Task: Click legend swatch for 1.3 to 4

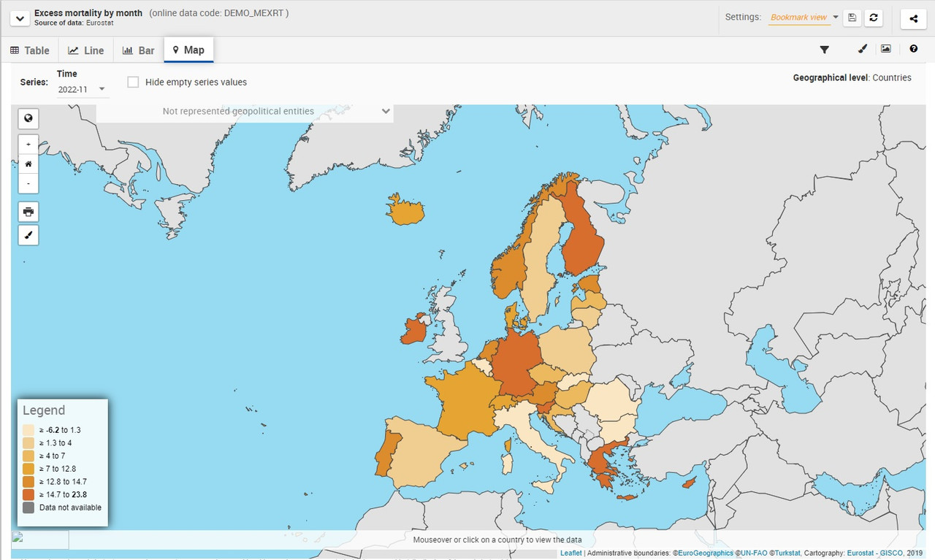Action: click(x=28, y=443)
